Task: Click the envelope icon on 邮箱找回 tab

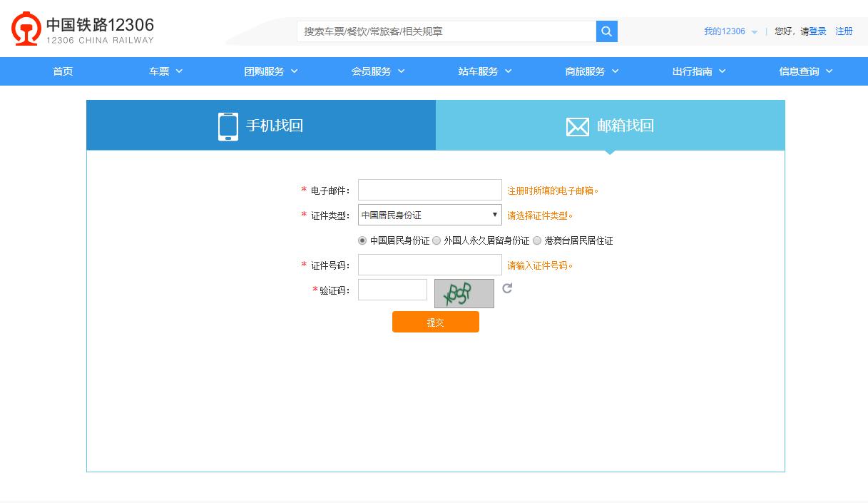Action: coord(578,126)
